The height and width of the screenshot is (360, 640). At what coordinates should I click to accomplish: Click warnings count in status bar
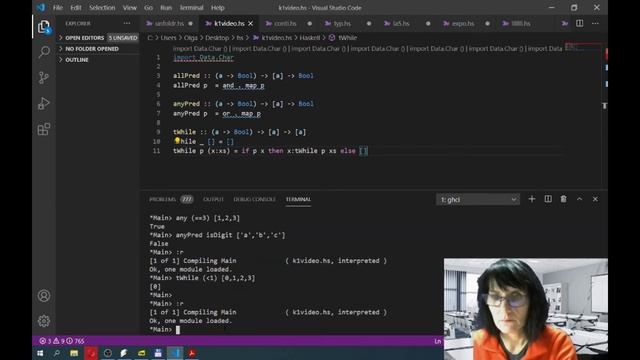59,341
